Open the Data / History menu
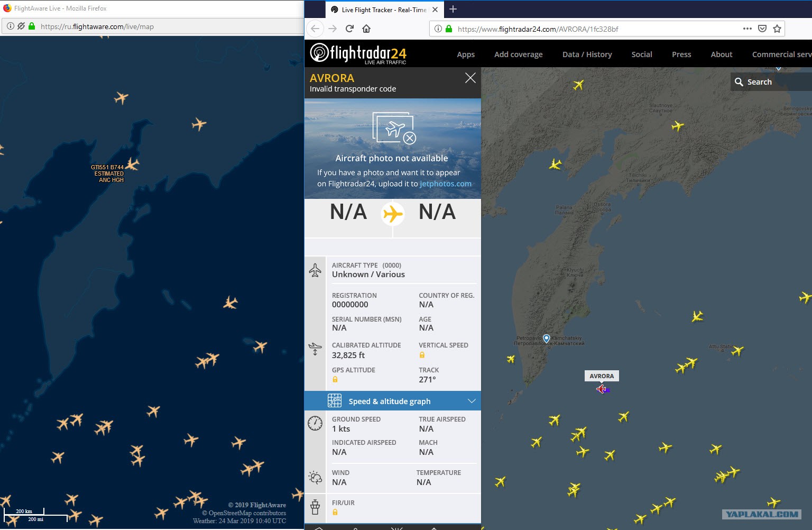Screen dimensions: 812x530 coord(587,54)
